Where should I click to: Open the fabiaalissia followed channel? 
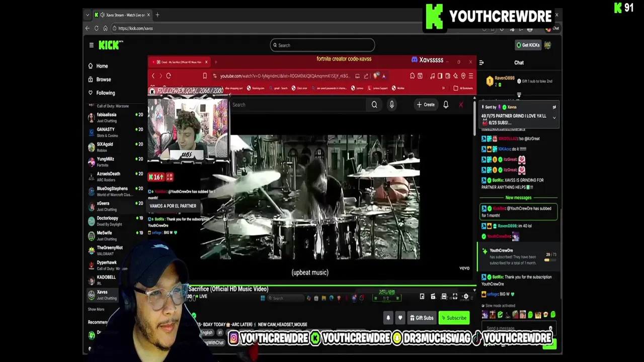(115, 117)
